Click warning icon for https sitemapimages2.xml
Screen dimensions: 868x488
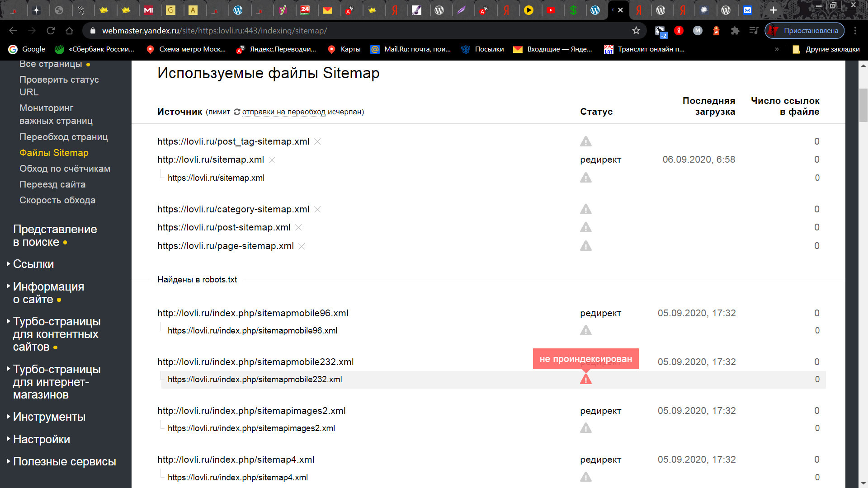[x=586, y=428]
